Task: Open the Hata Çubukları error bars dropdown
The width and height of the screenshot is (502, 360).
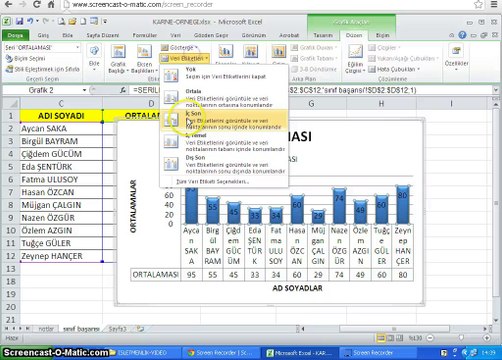Action: point(394,69)
